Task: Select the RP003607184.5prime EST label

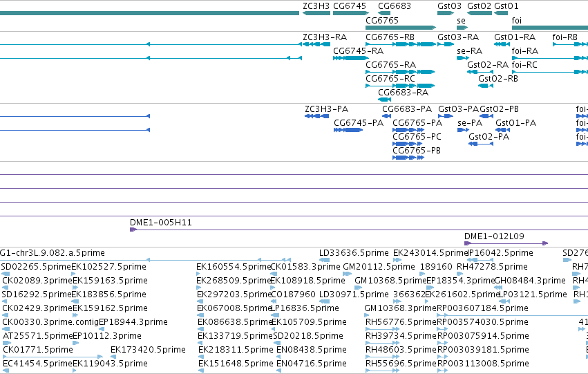Action: pos(482,308)
